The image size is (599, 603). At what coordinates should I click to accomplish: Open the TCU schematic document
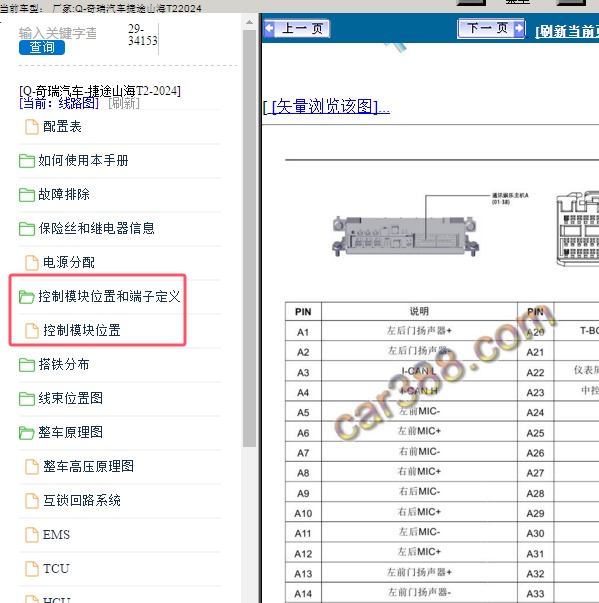[56, 568]
